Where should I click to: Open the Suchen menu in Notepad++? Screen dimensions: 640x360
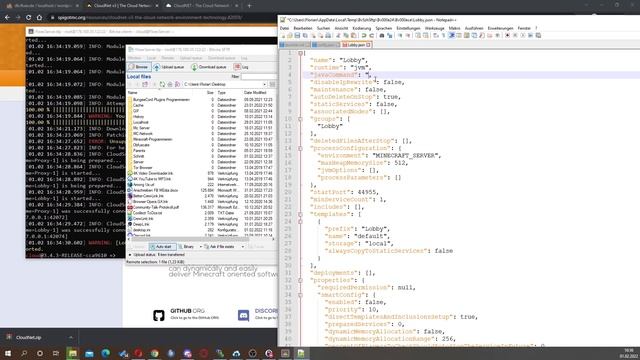pos(323,28)
